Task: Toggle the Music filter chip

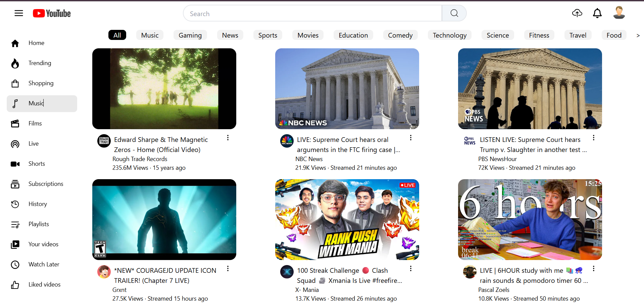Action: 150,35
